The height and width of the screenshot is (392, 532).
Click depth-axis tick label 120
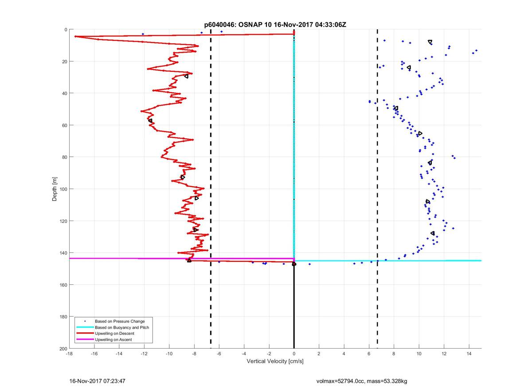[x=63, y=221]
